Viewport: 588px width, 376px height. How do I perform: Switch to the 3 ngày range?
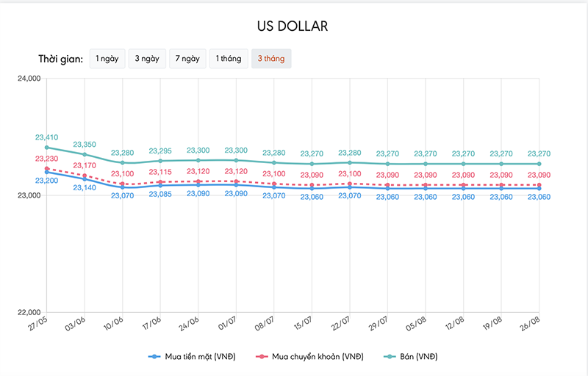click(x=146, y=59)
